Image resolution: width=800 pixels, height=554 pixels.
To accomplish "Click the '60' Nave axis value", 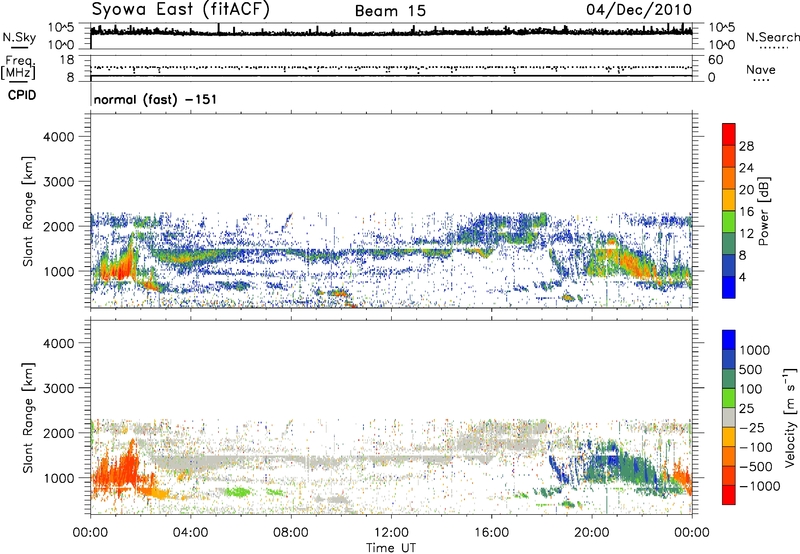I will point(715,60).
